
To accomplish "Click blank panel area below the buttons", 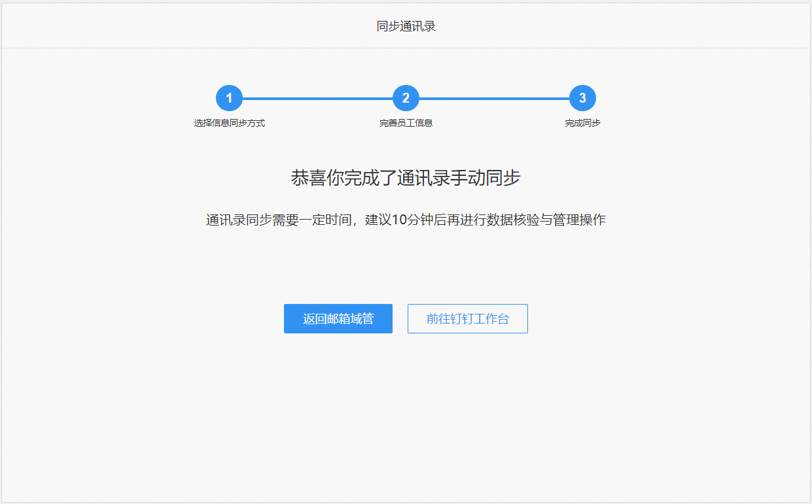I will tap(406, 418).
